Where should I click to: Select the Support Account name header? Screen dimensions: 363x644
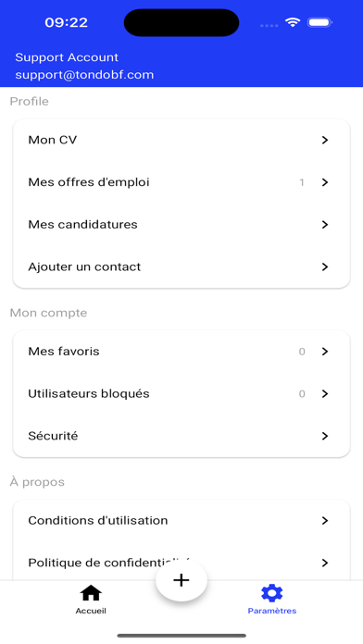[x=67, y=57]
